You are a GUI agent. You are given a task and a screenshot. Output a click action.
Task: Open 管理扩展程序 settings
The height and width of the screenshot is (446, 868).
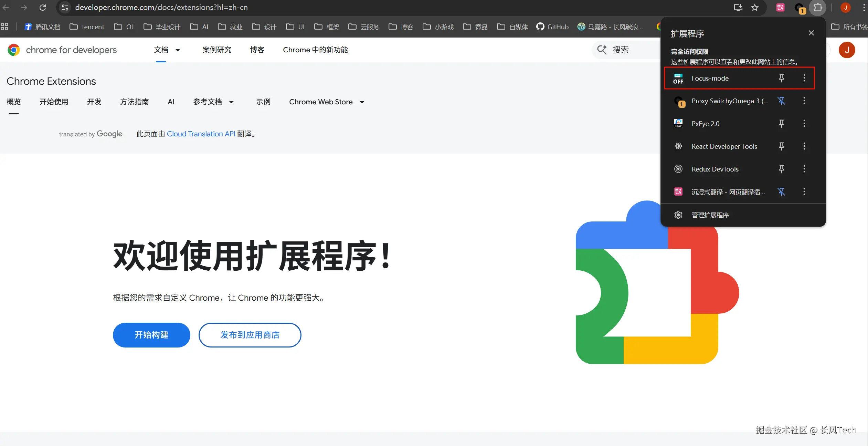tap(710, 215)
